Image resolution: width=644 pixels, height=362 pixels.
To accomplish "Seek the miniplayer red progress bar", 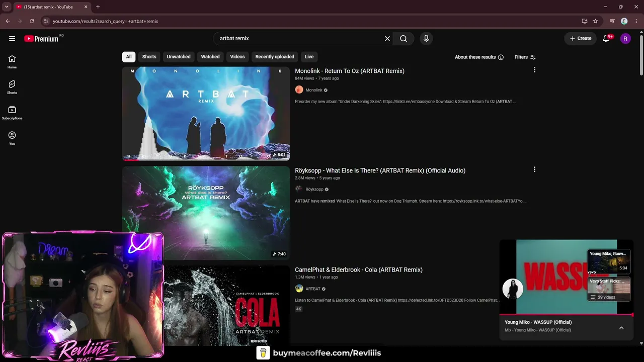I will (566, 315).
